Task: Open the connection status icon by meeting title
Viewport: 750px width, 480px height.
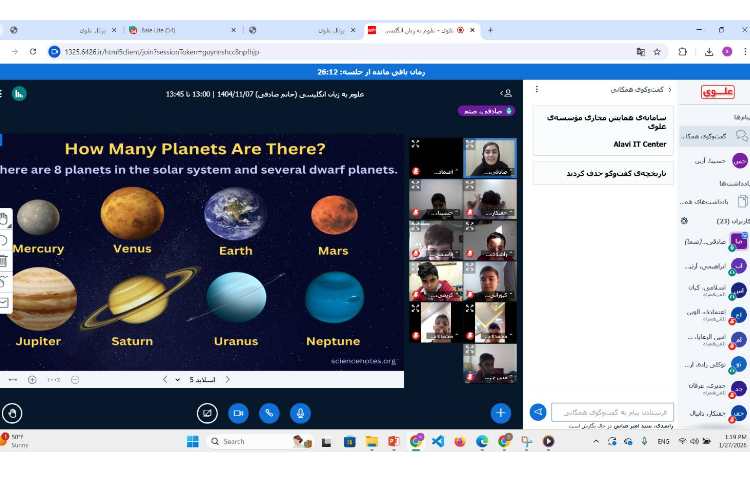Action: coord(19,94)
